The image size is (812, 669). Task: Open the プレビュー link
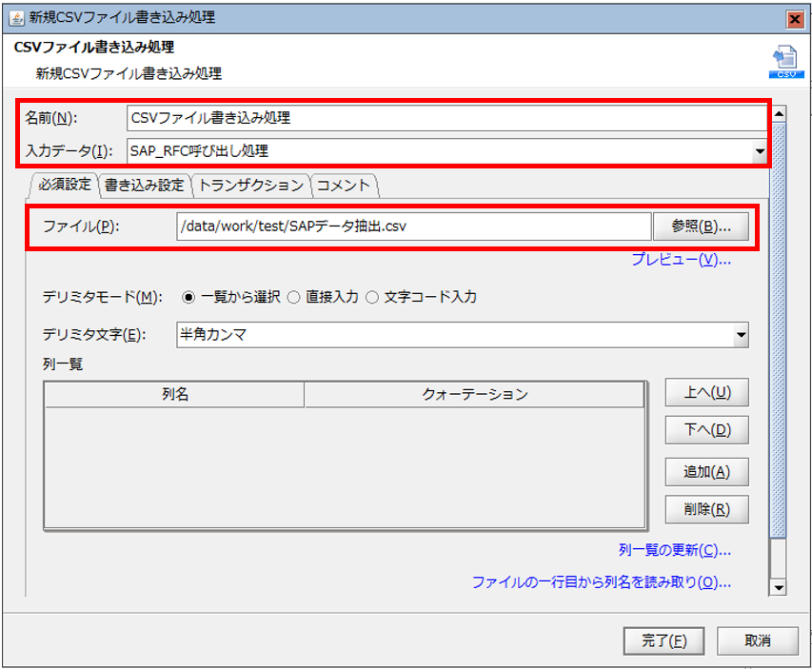click(681, 259)
